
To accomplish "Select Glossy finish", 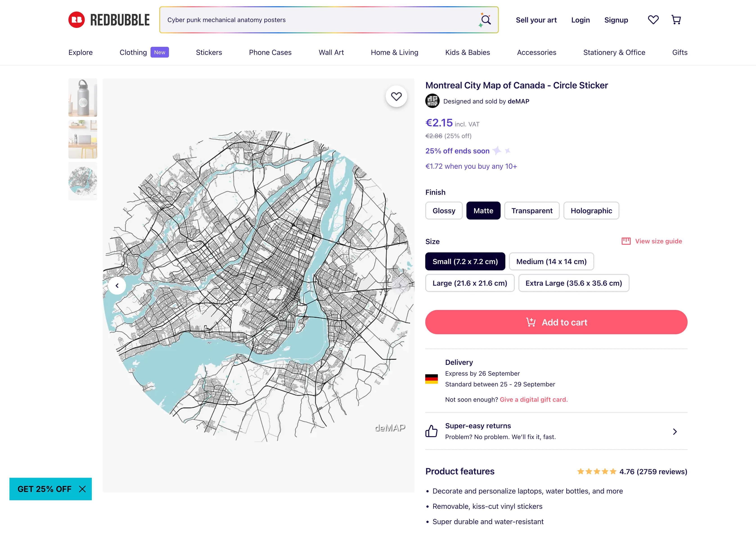I will coord(444,211).
